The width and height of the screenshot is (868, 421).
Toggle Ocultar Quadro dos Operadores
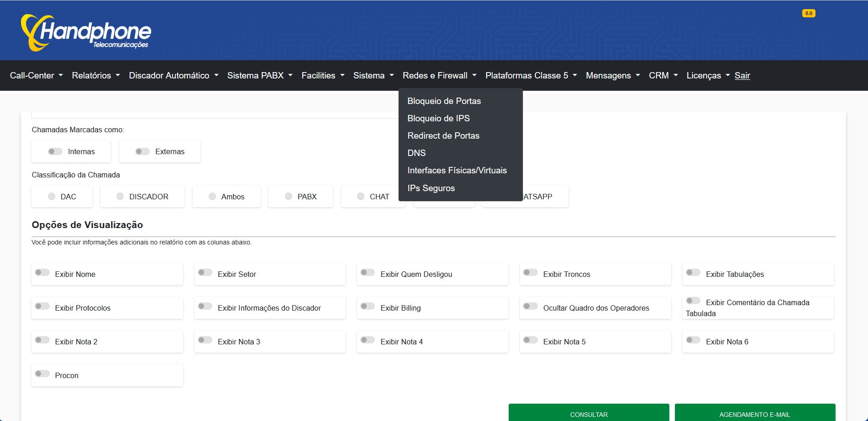tap(530, 307)
